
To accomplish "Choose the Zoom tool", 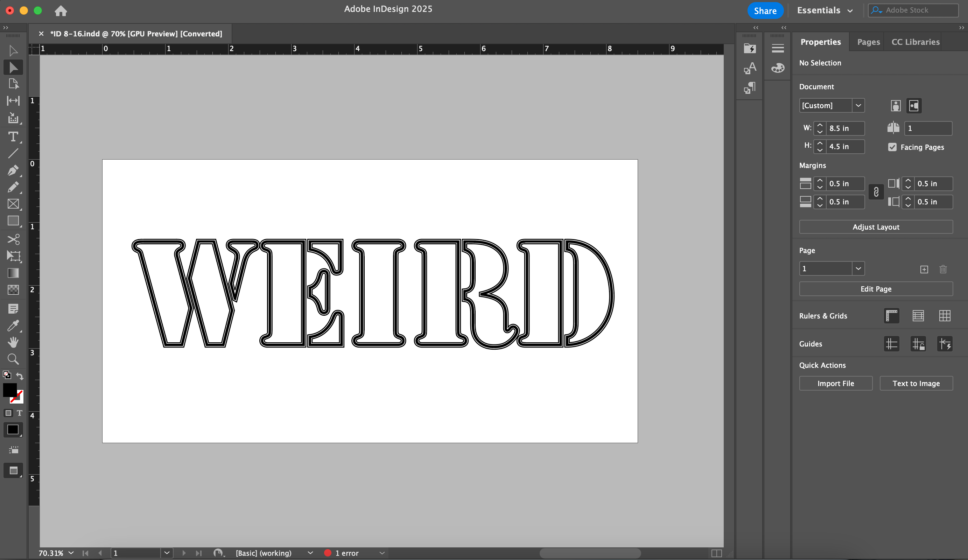I will (13, 359).
